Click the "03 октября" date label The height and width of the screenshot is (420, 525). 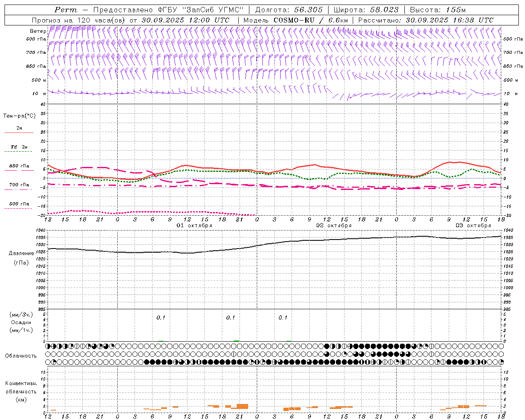pyautogui.click(x=473, y=226)
